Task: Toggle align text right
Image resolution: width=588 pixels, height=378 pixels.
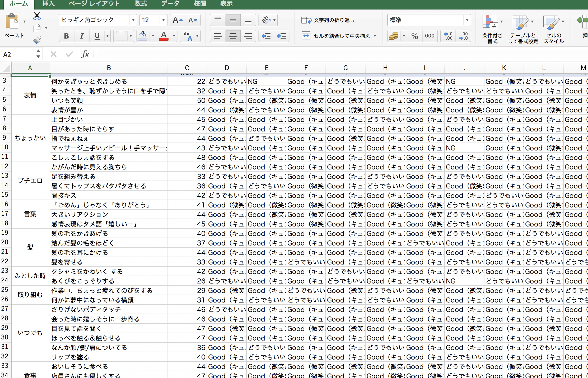Action: tap(248, 36)
